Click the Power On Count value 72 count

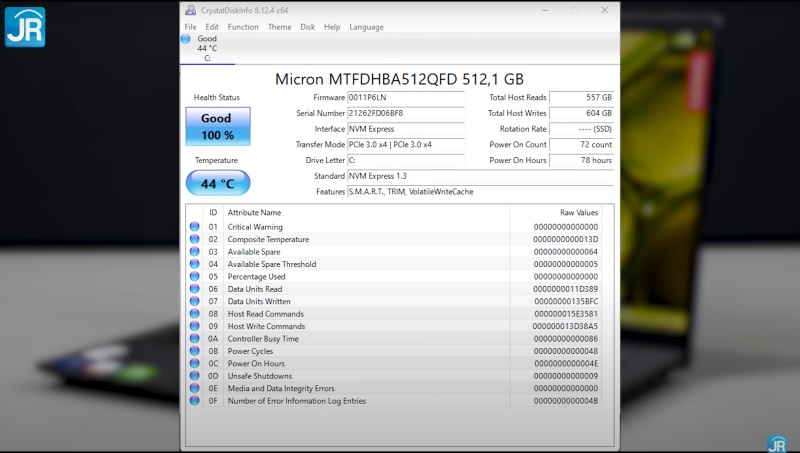point(581,144)
